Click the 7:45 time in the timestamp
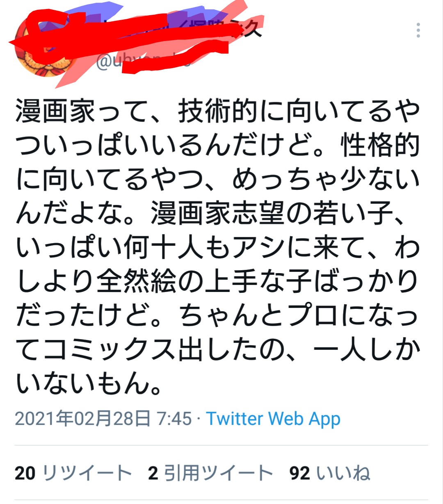443x504 pixels. pyautogui.click(x=174, y=419)
